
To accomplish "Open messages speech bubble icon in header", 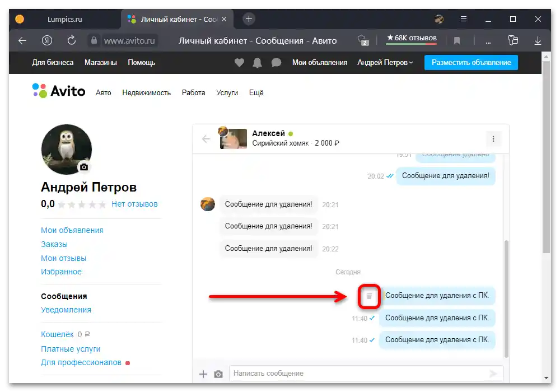I will (276, 63).
